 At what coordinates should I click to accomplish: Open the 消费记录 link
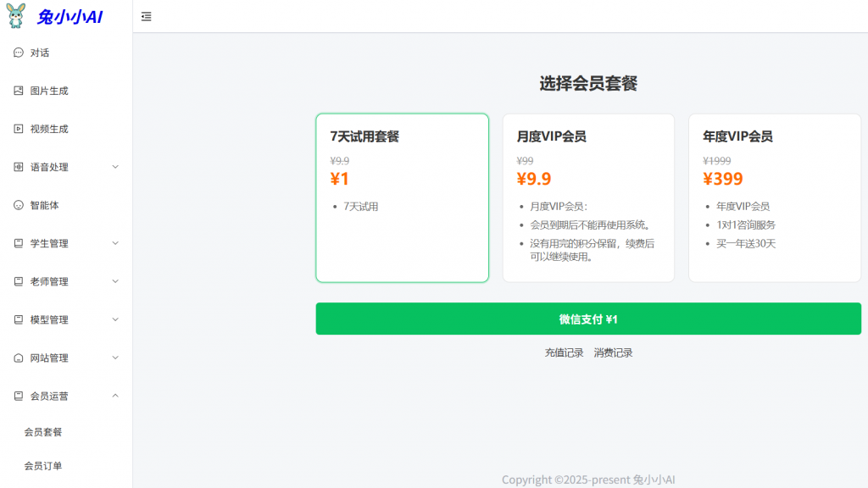point(613,352)
